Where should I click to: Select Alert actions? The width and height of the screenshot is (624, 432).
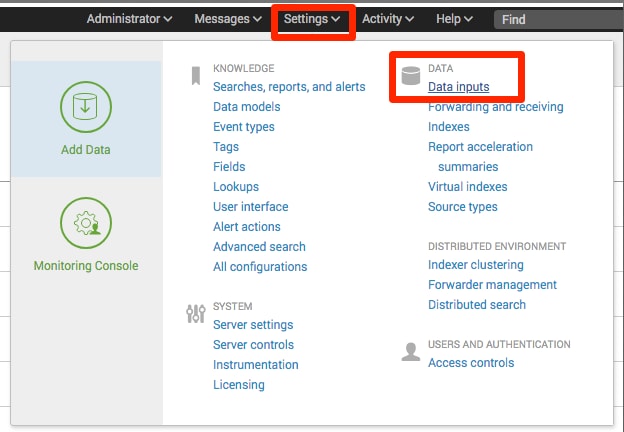pos(247,227)
